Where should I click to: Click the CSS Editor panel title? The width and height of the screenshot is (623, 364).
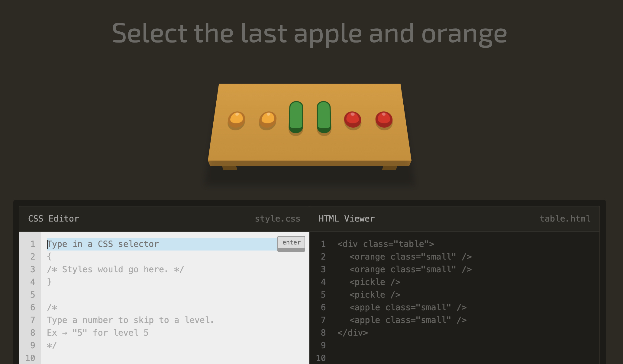coord(53,219)
